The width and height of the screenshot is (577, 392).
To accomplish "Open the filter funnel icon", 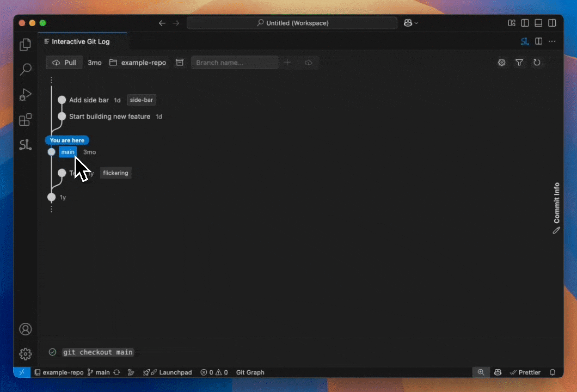I will pos(519,63).
